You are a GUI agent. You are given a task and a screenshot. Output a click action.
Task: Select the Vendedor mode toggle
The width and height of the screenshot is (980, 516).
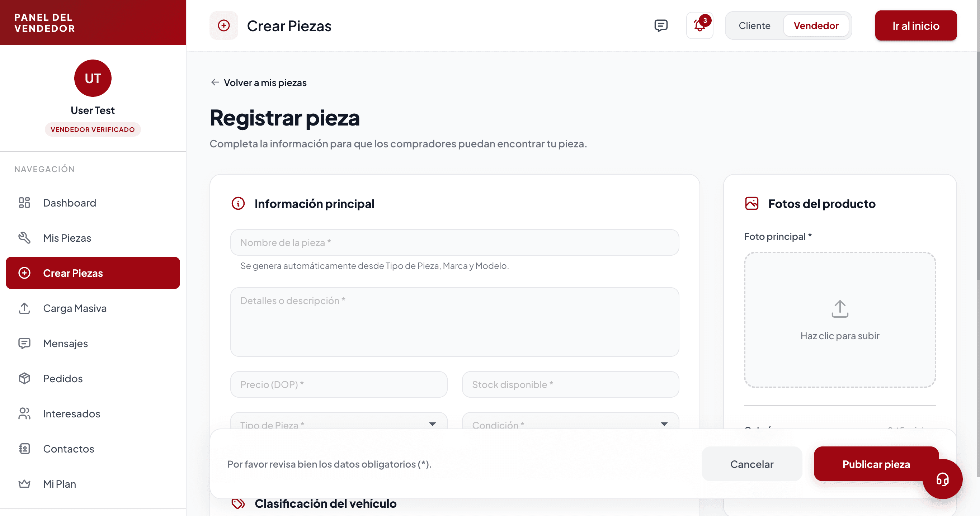(816, 25)
